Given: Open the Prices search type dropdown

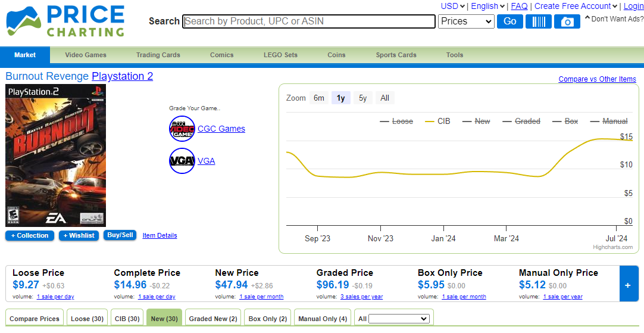Looking at the screenshot, I should click(x=466, y=21).
